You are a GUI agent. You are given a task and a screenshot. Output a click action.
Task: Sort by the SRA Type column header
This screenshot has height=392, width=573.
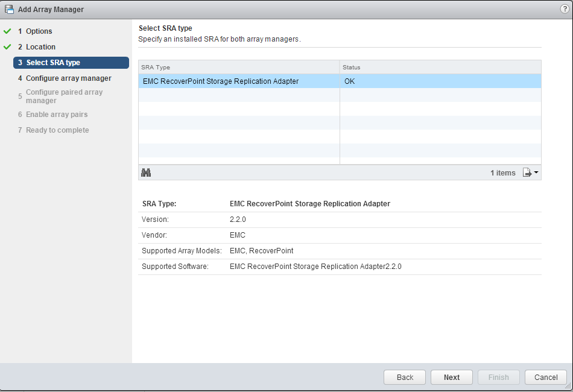click(x=239, y=67)
